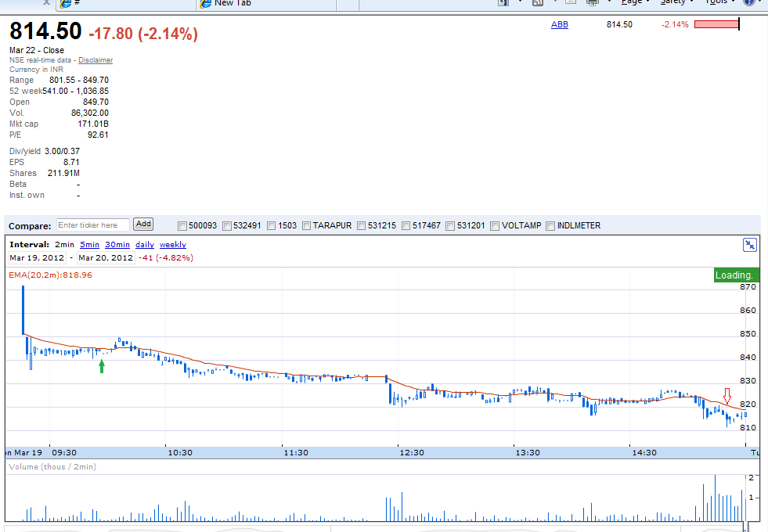Tick the 500093 compare checkbox
The height and width of the screenshot is (532, 768).
pos(182,225)
